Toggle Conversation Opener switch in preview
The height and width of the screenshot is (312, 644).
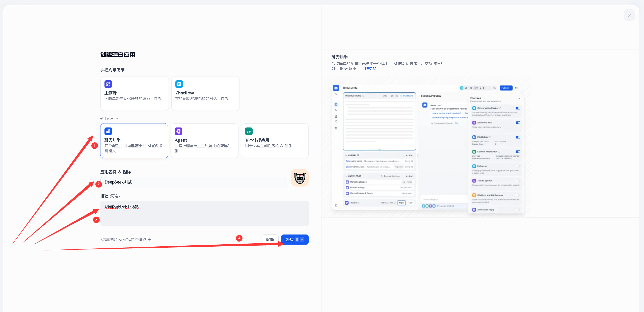(x=518, y=108)
